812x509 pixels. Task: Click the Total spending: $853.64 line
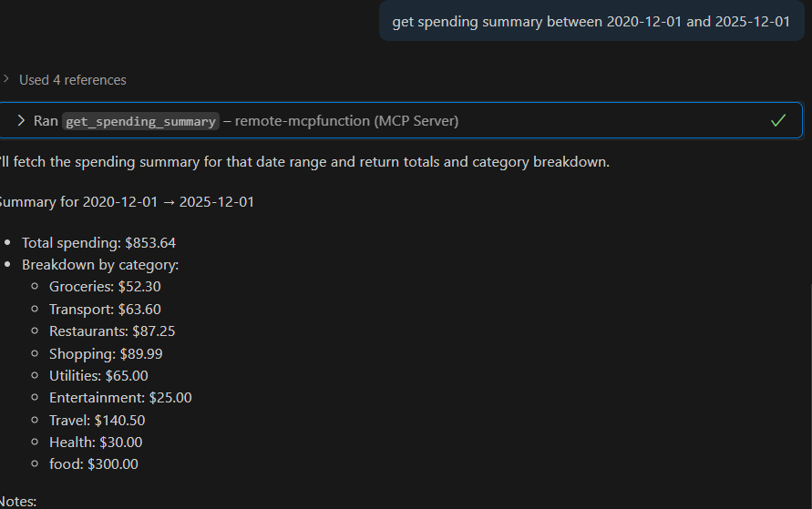click(x=98, y=243)
